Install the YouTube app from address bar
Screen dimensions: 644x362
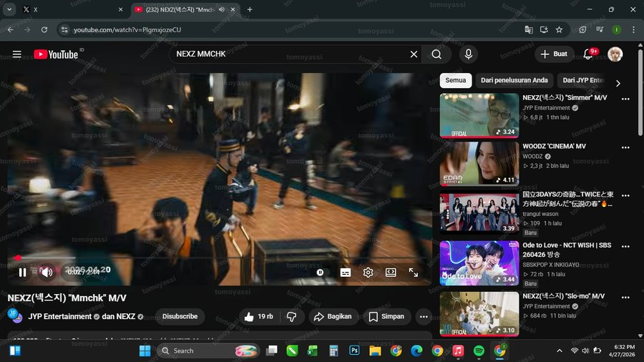coord(544,29)
